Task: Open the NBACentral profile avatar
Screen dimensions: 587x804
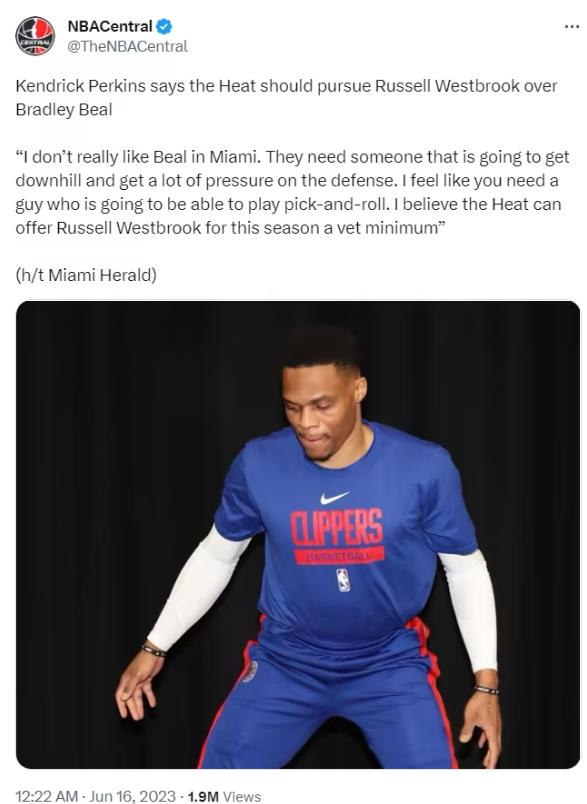Action: pos(35,36)
